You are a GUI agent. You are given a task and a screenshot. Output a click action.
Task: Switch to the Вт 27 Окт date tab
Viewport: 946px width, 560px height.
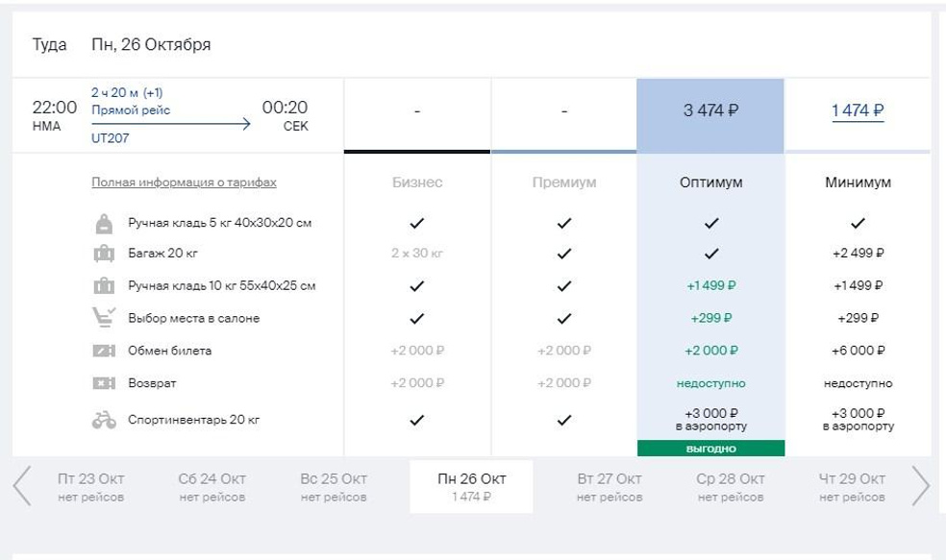pyautogui.click(x=610, y=486)
